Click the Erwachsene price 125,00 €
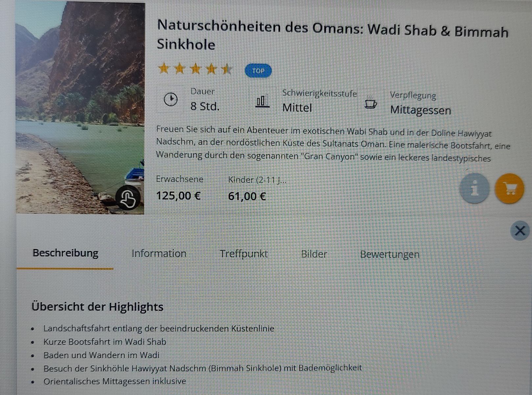 click(x=178, y=196)
